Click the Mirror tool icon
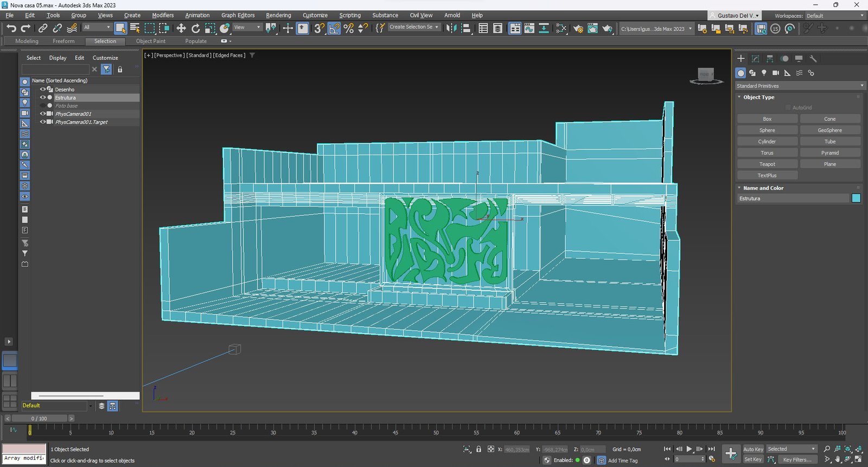 [x=451, y=28]
